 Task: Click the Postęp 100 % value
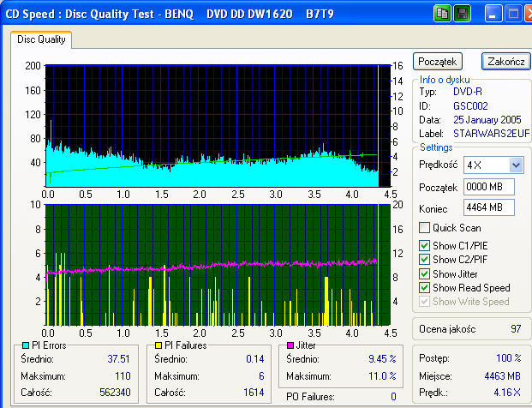click(509, 358)
